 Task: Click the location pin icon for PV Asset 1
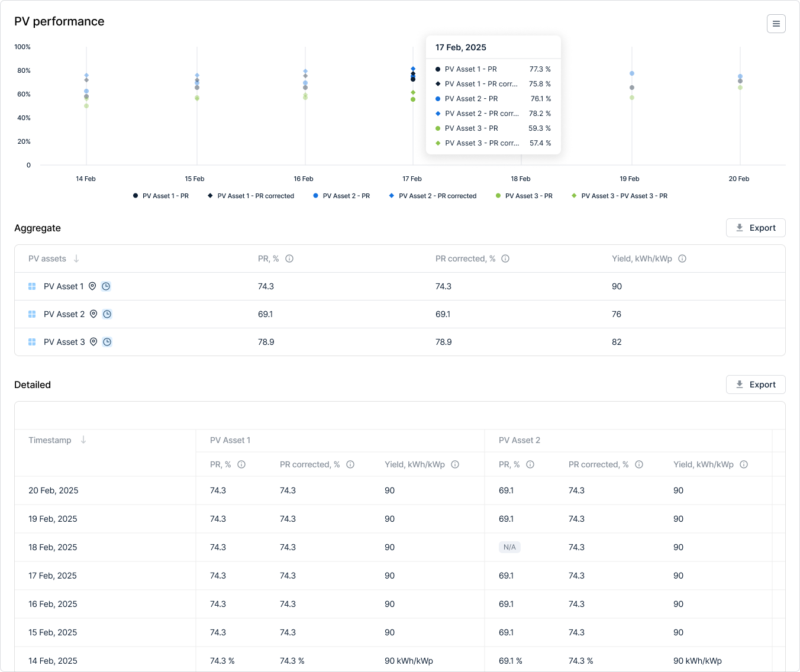point(93,286)
